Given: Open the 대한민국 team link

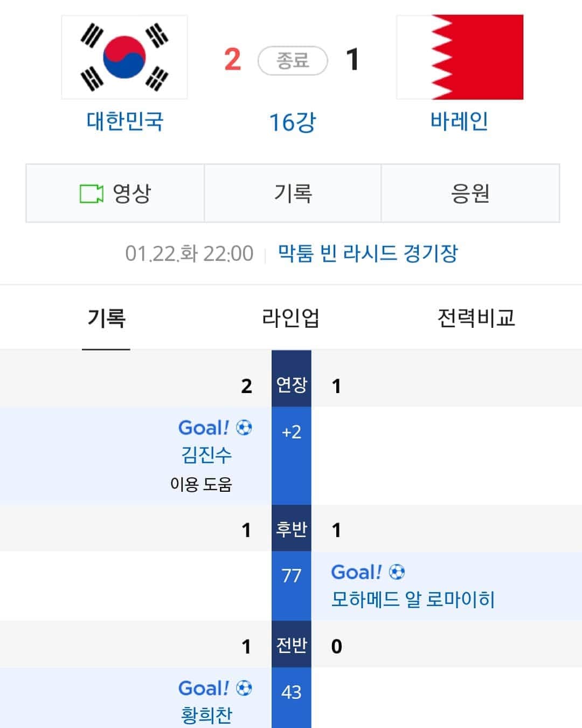Looking at the screenshot, I should 124,121.
